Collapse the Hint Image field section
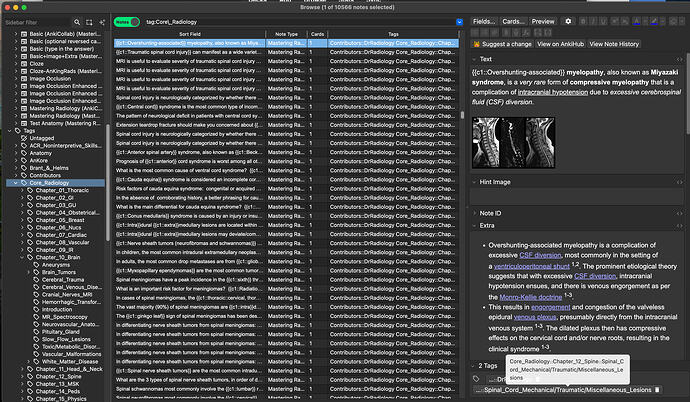 pos(474,182)
